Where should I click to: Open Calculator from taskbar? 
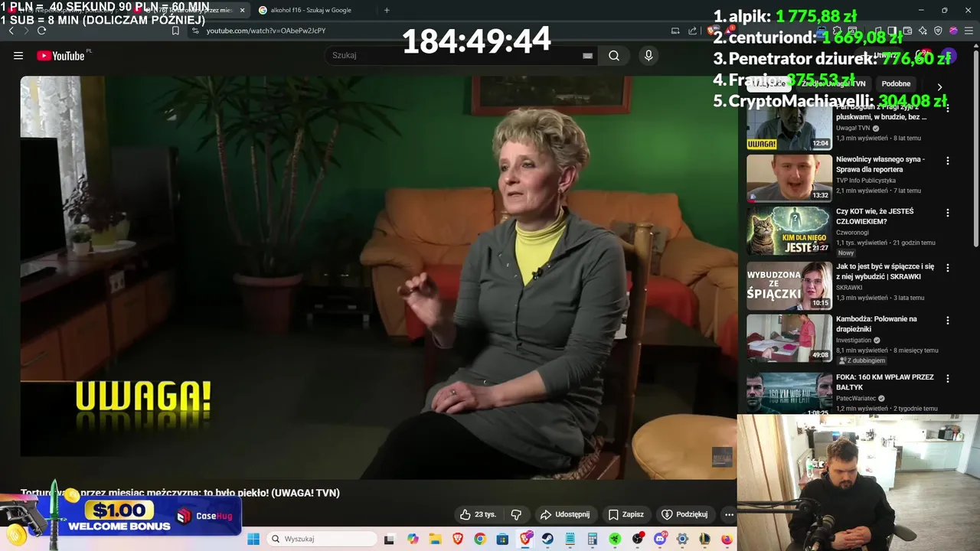(592, 539)
